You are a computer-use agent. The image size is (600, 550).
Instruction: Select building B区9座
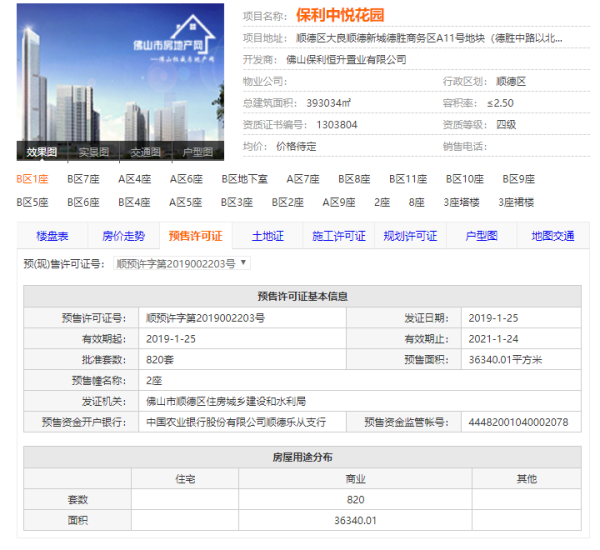pos(519,179)
